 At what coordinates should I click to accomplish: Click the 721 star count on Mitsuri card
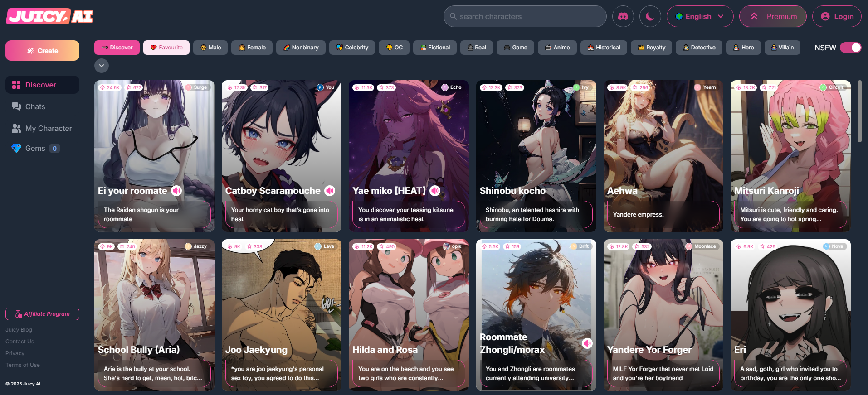769,87
